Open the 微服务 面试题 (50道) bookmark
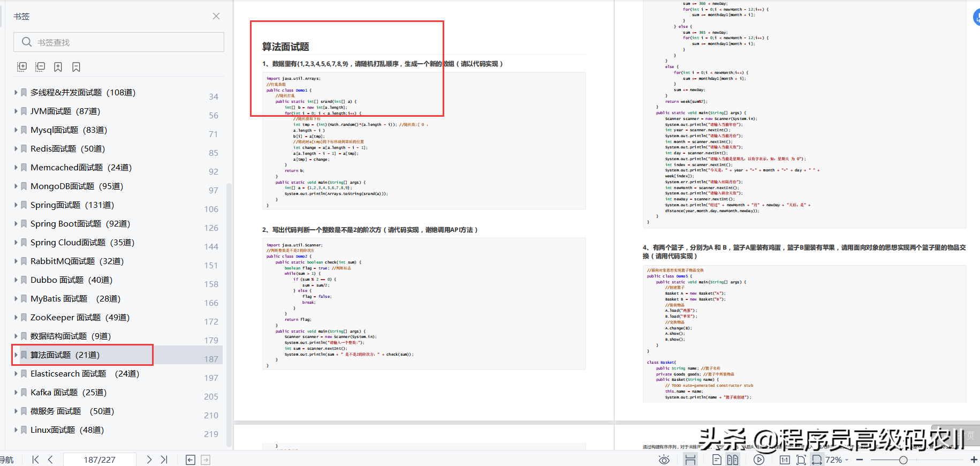 point(72,411)
